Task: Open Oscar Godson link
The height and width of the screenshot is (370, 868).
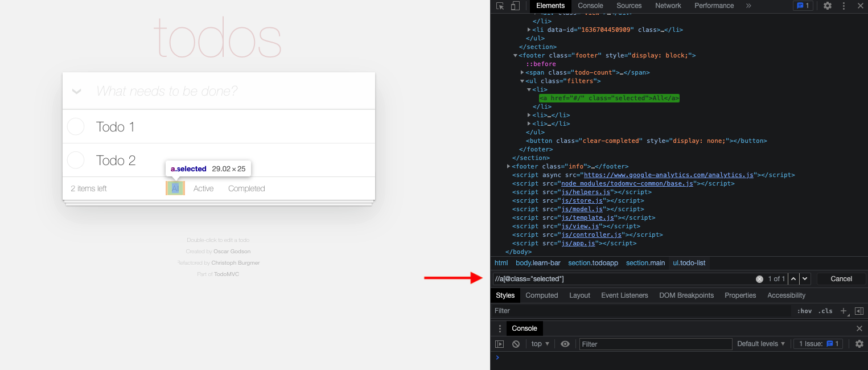Action: tap(232, 252)
